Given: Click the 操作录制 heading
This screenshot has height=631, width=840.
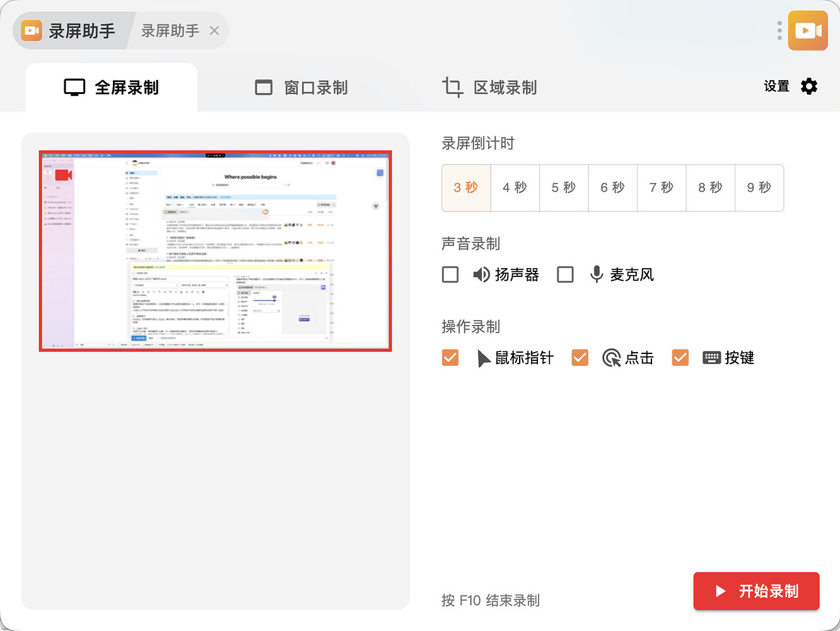Looking at the screenshot, I should [x=471, y=327].
